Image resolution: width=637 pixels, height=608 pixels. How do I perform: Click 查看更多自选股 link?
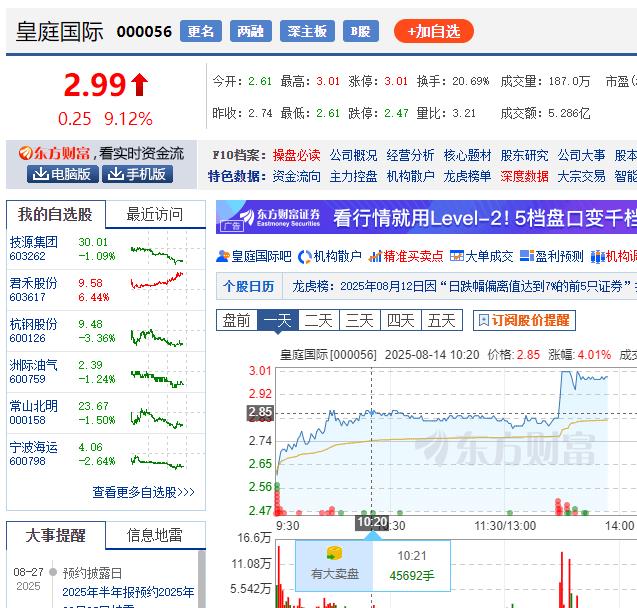pyautogui.click(x=143, y=492)
